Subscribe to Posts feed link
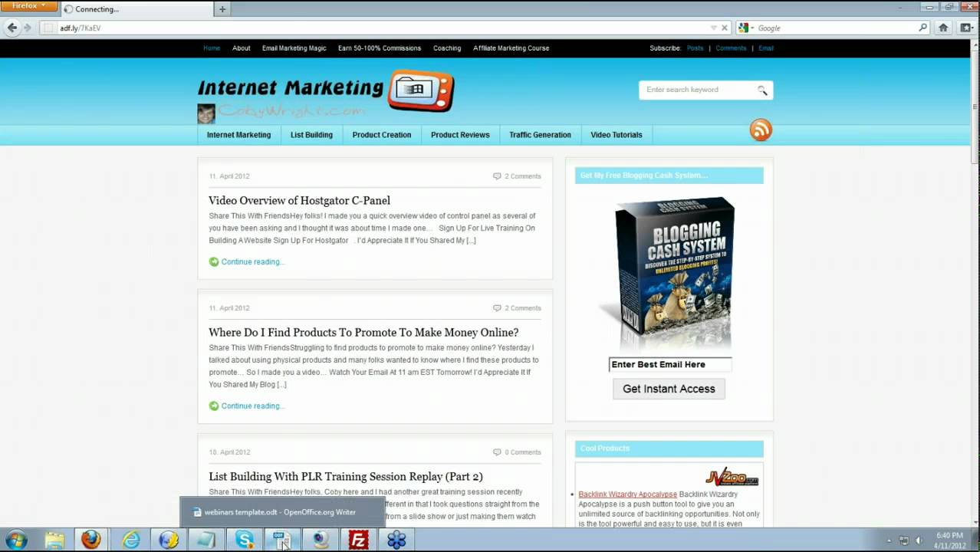The image size is (980, 552). (695, 48)
